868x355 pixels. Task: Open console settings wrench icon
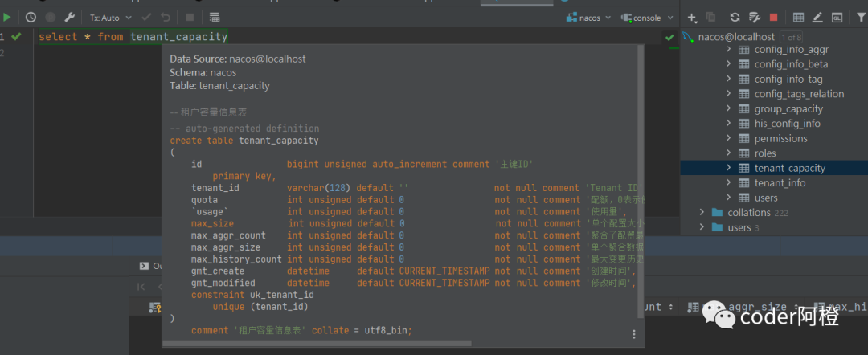click(x=69, y=17)
